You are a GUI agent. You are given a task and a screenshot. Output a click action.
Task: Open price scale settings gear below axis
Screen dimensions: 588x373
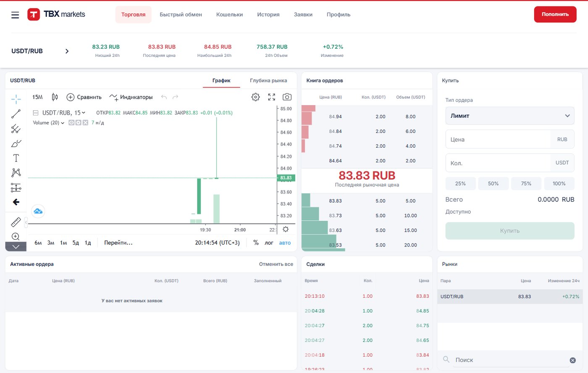(x=286, y=229)
